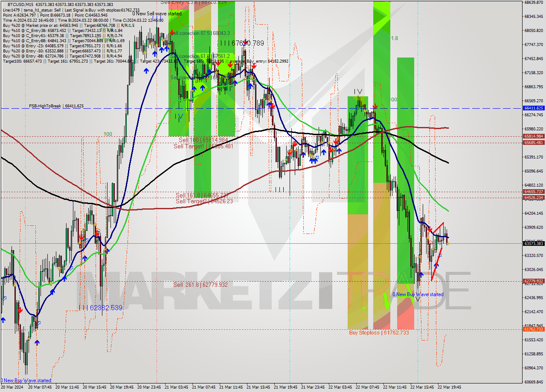The height and width of the screenshot is (392, 546).
Task: Click the '21 Mar 03:45' time label
Action: click(176, 387)
